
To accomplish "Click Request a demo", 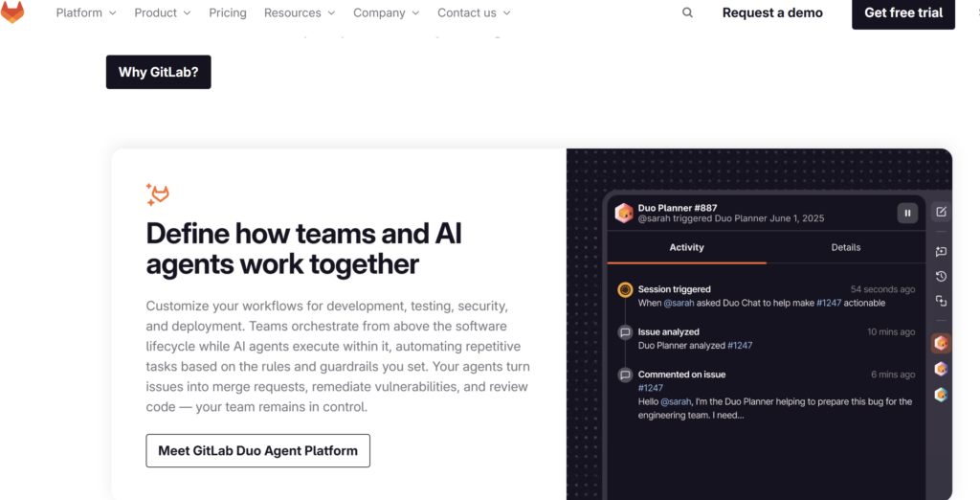I will (x=772, y=12).
